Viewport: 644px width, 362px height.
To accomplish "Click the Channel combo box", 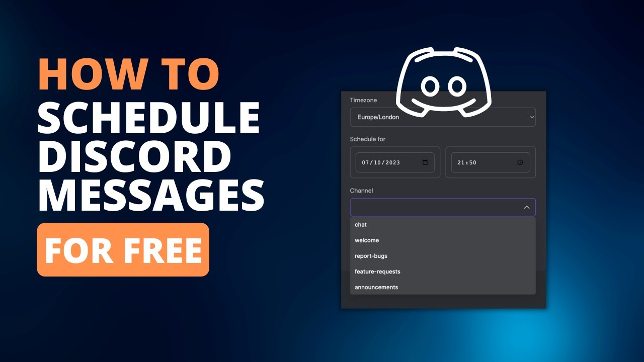I will click(x=443, y=207).
